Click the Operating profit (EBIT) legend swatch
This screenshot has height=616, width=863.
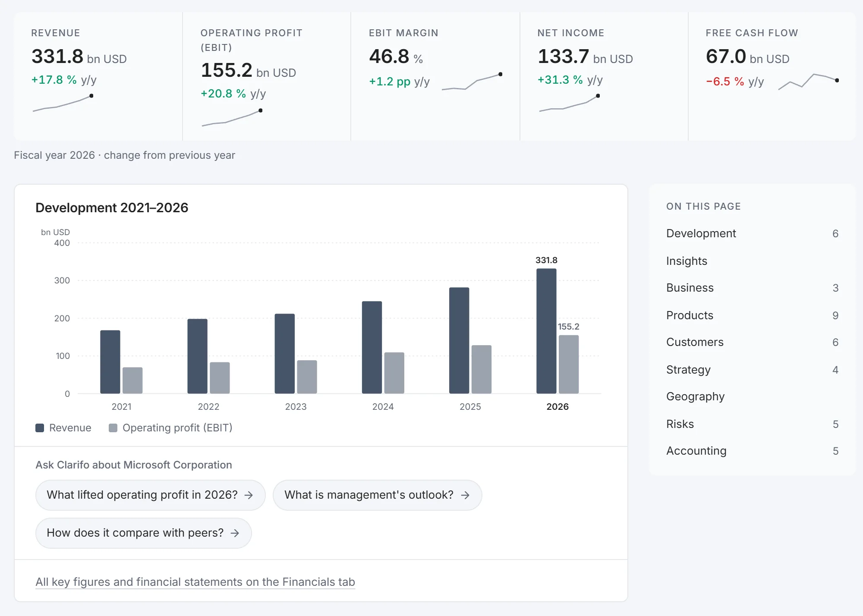113,428
